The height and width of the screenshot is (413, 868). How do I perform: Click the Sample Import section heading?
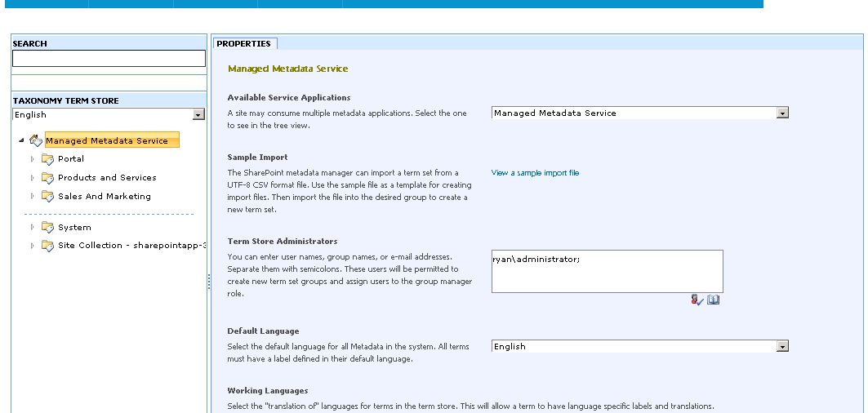257,158
